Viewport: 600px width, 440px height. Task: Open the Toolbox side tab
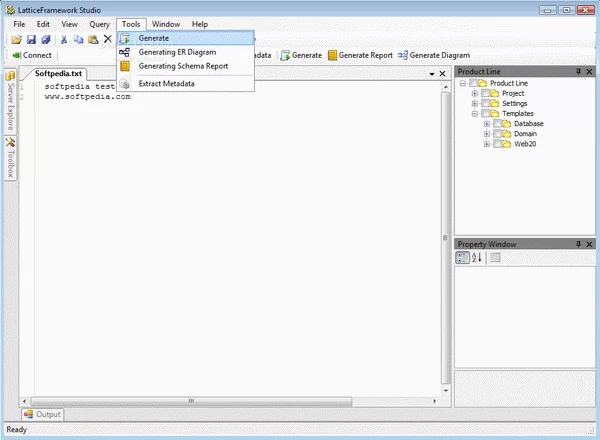click(10, 158)
